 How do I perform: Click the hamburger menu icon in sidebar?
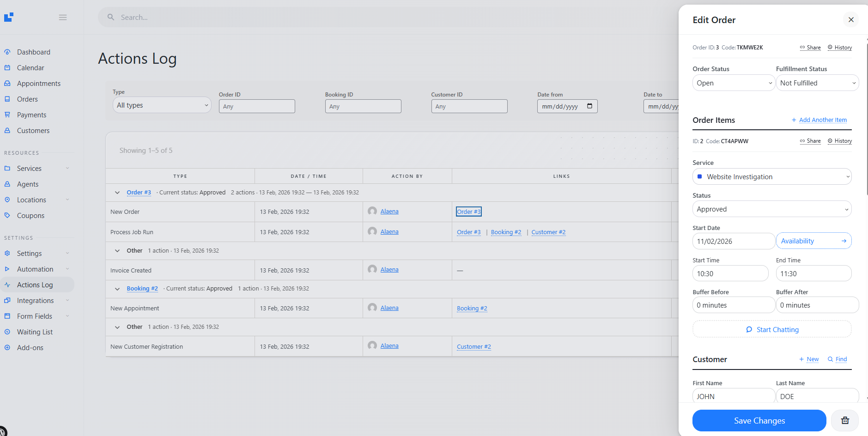(63, 18)
